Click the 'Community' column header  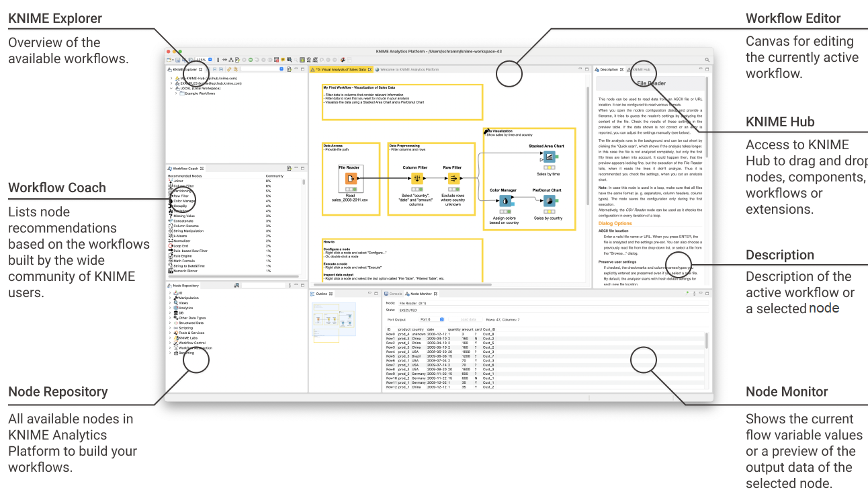[x=274, y=175]
